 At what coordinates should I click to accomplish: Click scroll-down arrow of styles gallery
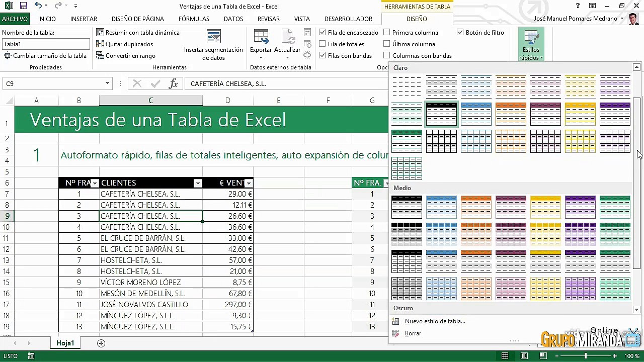tap(636, 310)
